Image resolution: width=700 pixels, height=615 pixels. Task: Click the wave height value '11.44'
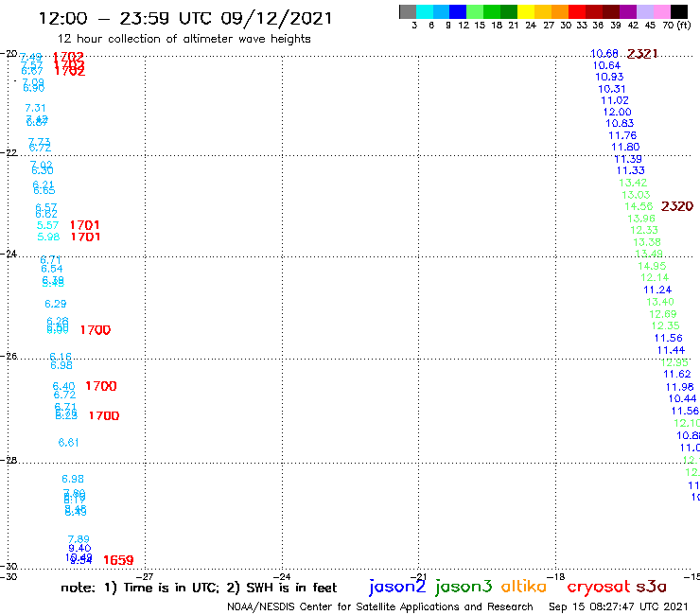click(671, 350)
